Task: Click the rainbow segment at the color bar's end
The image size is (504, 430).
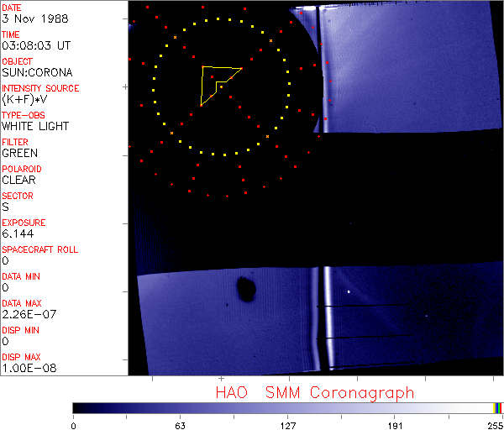Action: pos(498,407)
